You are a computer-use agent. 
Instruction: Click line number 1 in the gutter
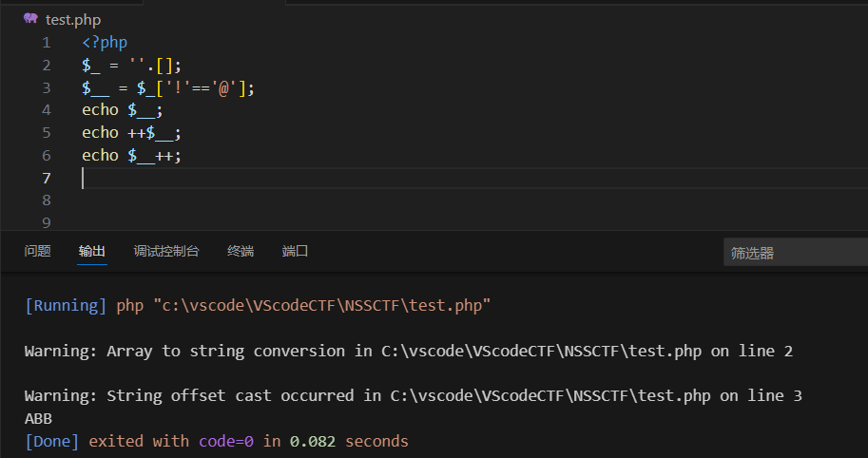pos(47,43)
